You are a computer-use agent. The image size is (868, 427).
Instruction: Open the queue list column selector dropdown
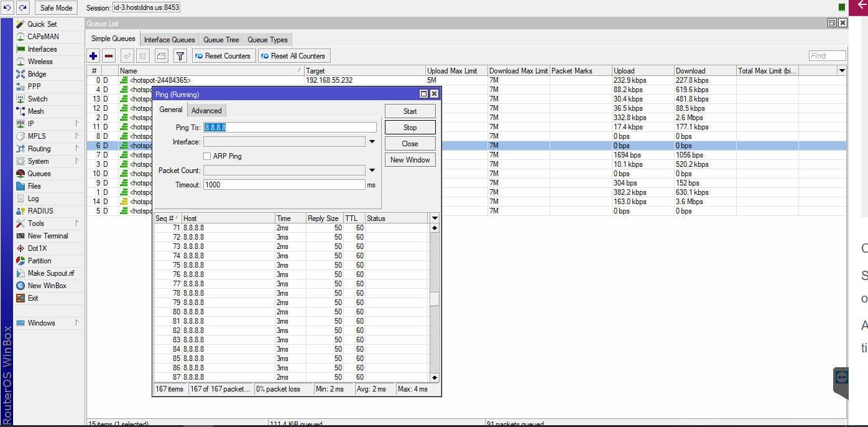pos(842,71)
